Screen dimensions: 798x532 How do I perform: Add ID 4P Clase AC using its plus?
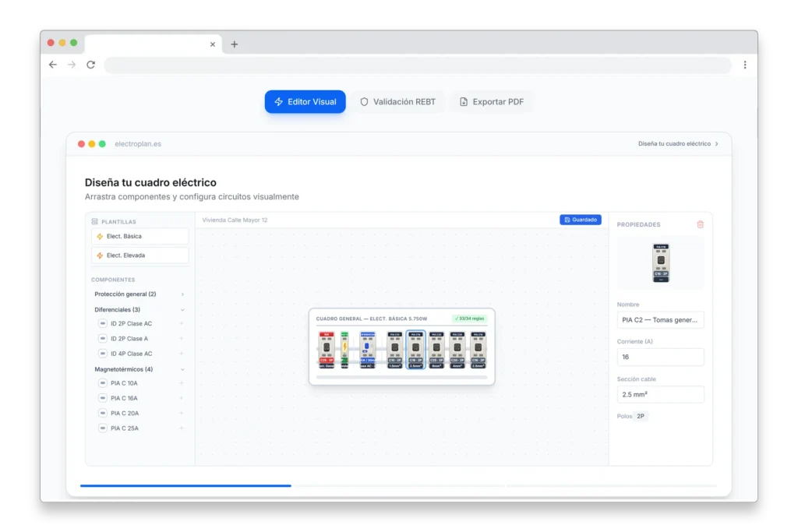181,354
